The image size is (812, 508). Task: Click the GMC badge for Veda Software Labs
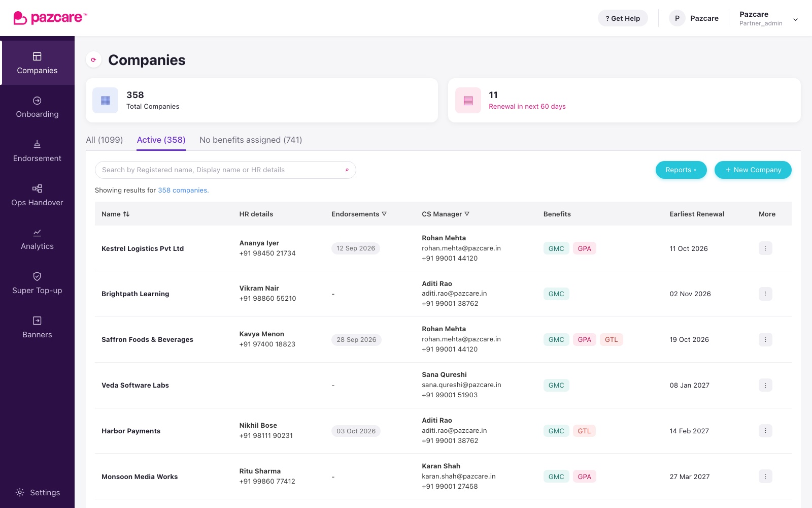(556, 386)
